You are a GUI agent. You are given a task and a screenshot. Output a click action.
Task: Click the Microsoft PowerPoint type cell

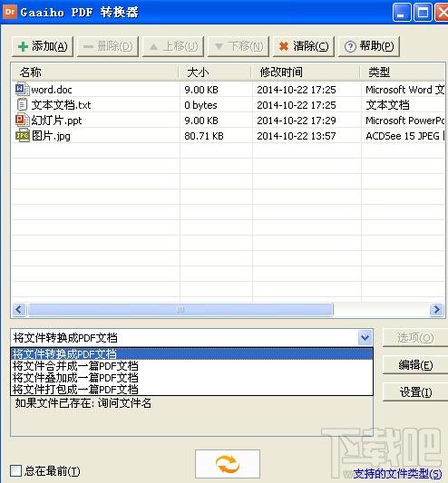404,121
